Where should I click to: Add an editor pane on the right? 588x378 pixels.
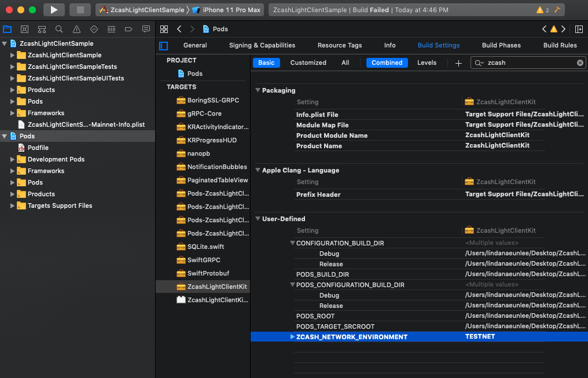tap(579, 30)
